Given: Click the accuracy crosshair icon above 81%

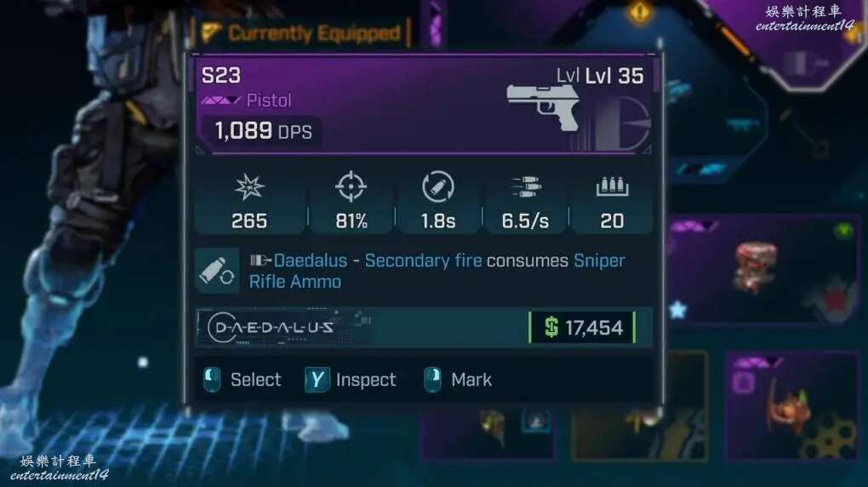Looking at the screenshot, I should click(x=351, y=186).
